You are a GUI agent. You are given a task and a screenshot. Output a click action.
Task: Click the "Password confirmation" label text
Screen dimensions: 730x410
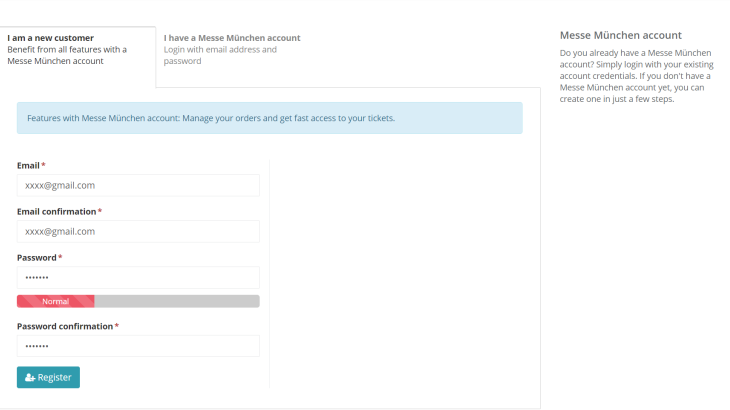click(x=64, y=326)
